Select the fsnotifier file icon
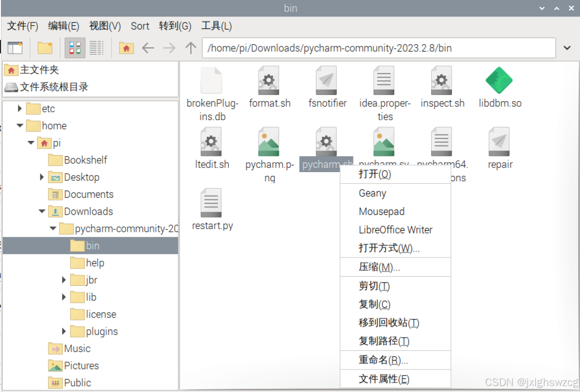This screenshot has width=580, height=392. pos(327,80)
